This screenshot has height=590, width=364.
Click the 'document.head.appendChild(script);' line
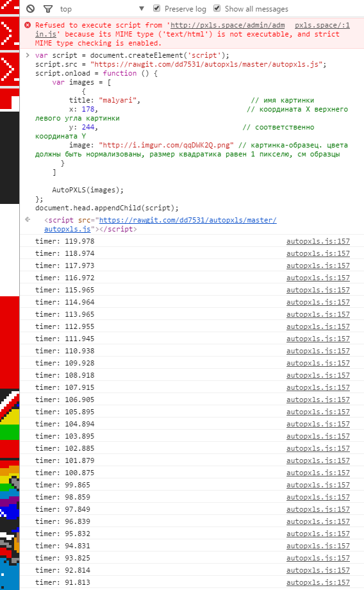[107, 208]
